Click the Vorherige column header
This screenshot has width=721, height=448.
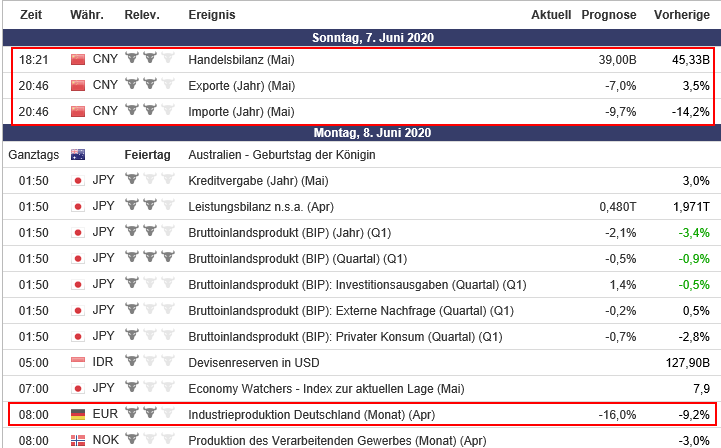[x=682, y=15]
